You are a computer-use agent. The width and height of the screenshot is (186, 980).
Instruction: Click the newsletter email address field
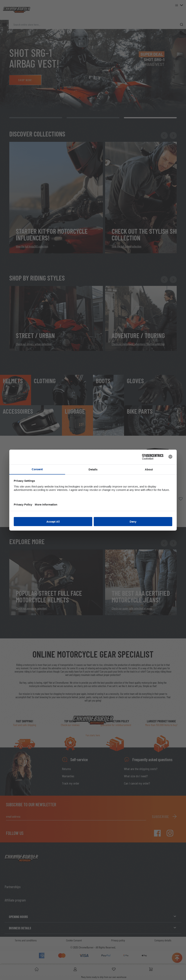point(76,817)
